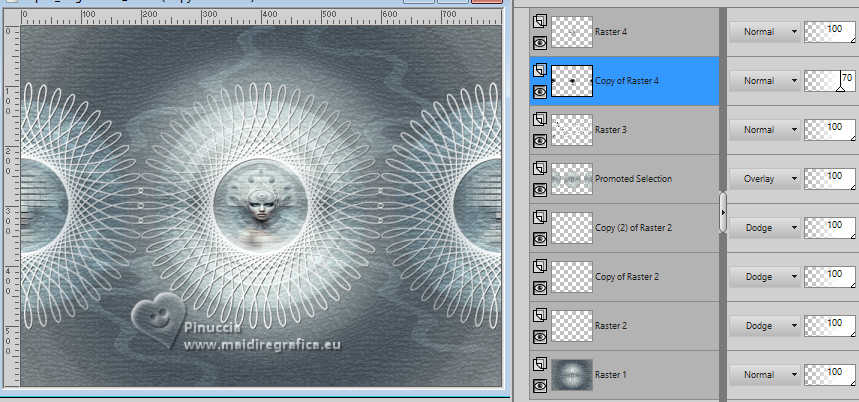
Task: Hide the Raster 4 layer with its eye icon
Action: (540, 42)
